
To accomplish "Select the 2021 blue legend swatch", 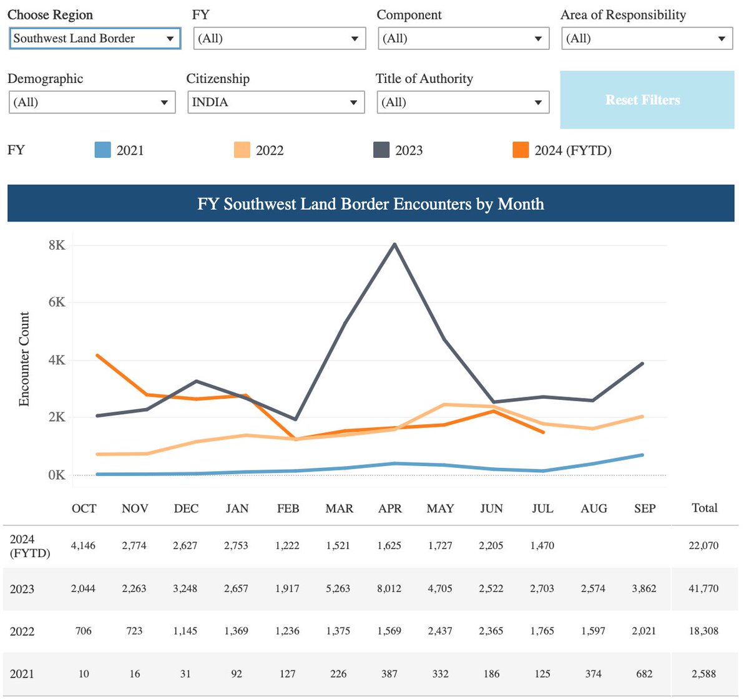I will [x=102, y=150].
